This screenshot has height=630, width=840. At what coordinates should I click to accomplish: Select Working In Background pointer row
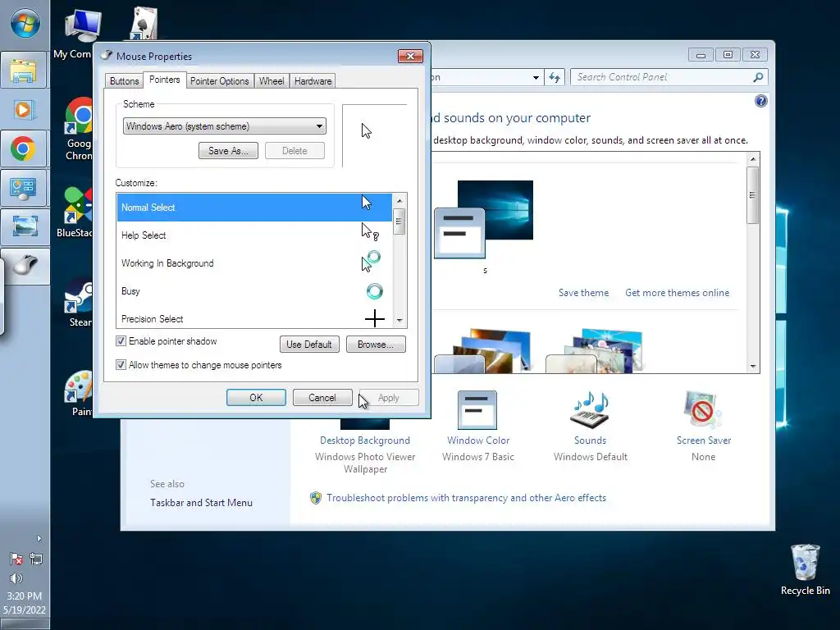[x=254, y=263]
